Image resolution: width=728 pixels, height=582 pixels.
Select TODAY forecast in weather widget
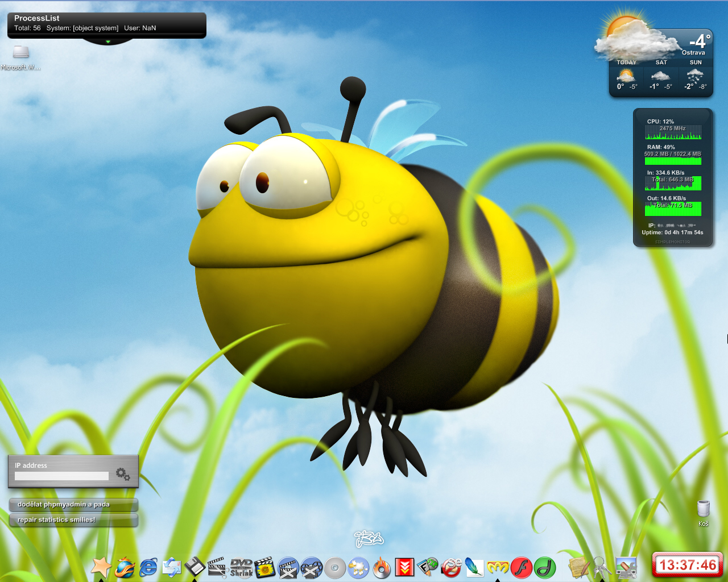pyautogui.click(x=626, y=76)
